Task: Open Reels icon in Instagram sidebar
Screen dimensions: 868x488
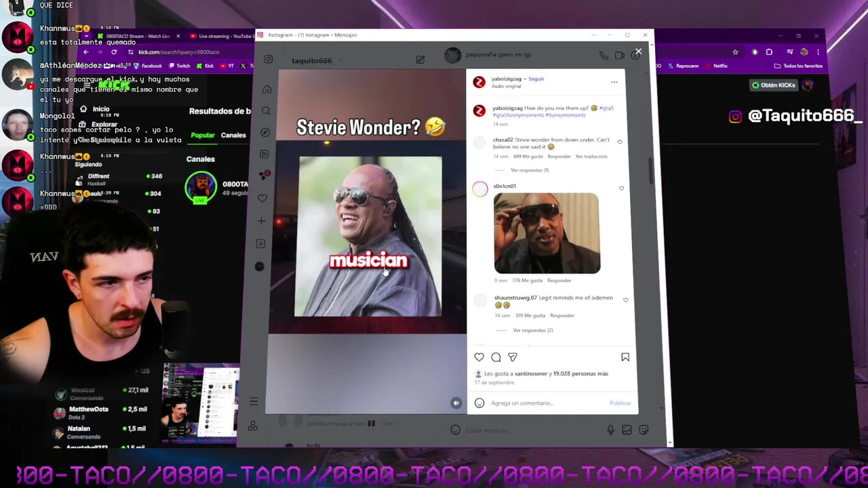Action: (x=264, y=154)
